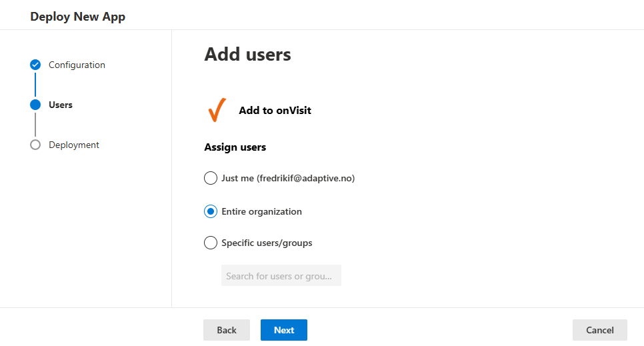
Task: Click the Specific users/groups label text
Action: point(267,243)
